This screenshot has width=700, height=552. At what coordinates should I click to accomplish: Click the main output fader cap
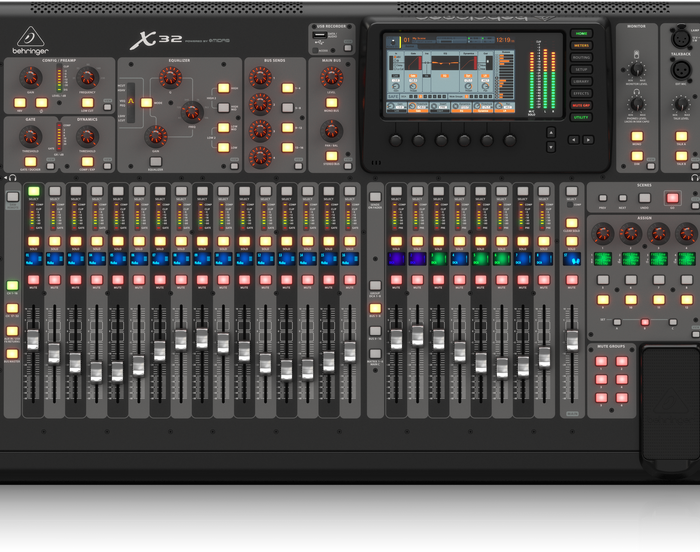point(572,340)
